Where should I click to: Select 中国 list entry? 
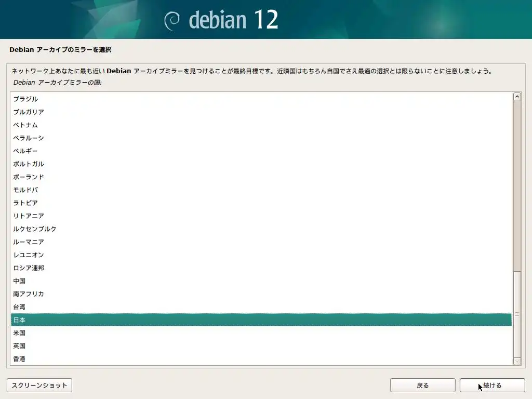(261, 281)
